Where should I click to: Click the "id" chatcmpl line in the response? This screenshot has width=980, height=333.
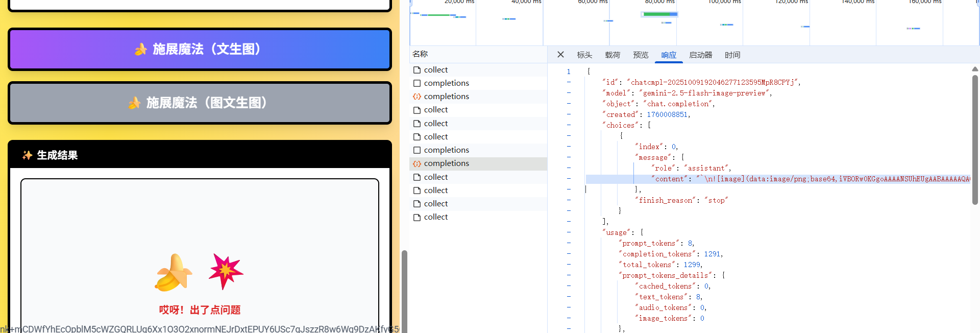coord(701,82)
